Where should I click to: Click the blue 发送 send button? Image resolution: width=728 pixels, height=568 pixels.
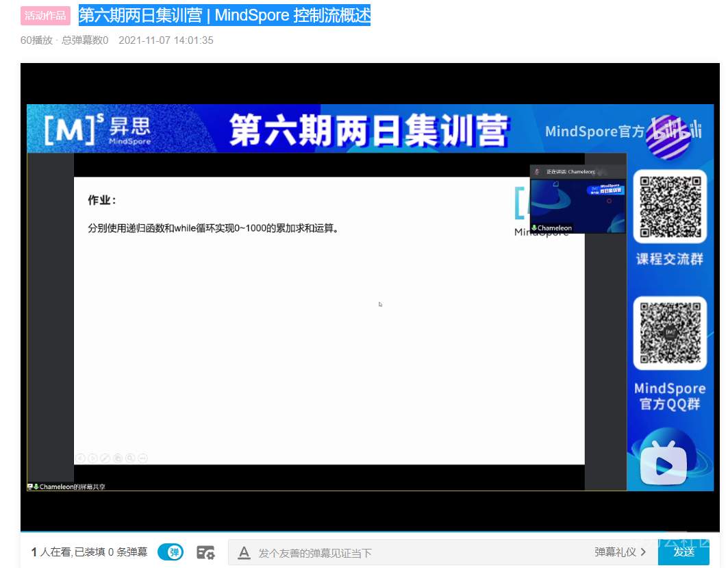pyautogui.click(x=684, y=552)
